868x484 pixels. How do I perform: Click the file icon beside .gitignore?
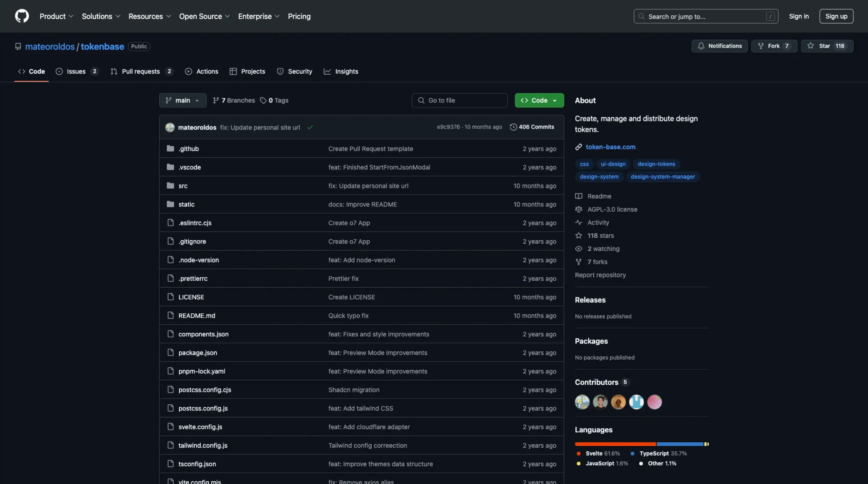pyautogui.click(x=171, y=241)
